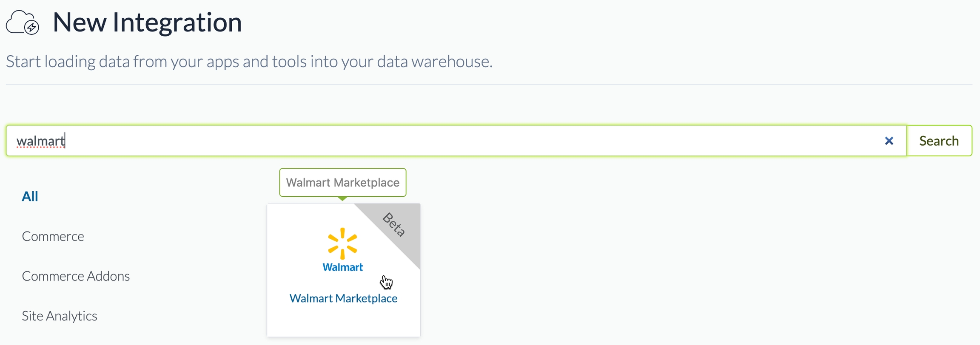
Task: Click the lightning bolt badge on cloud
Action: pos(32,28)
